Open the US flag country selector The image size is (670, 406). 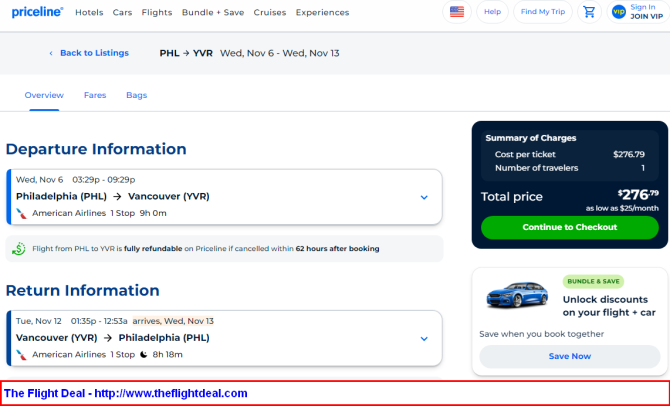coord(457,12)
